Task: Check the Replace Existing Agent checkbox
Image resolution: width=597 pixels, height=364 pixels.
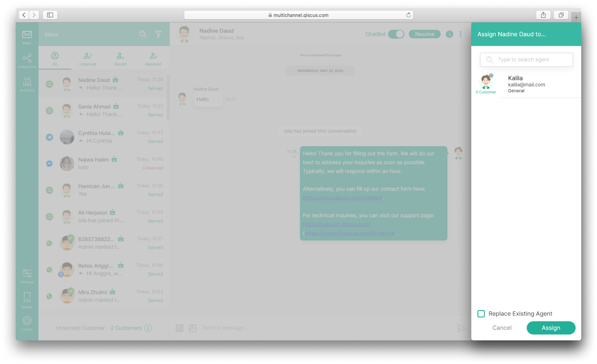Action: click(481, 314)
